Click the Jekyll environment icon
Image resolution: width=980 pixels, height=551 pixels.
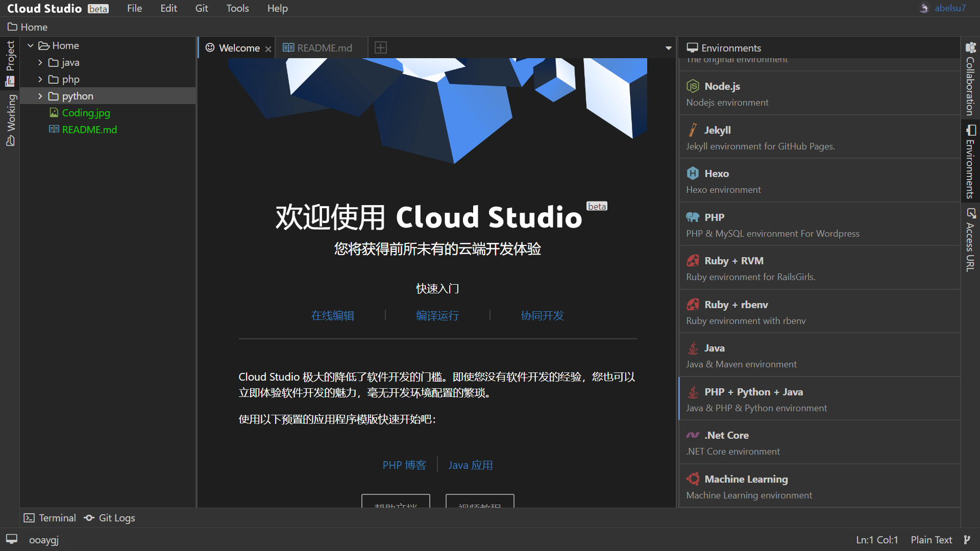pyautogui.click(x=693, y=130)
